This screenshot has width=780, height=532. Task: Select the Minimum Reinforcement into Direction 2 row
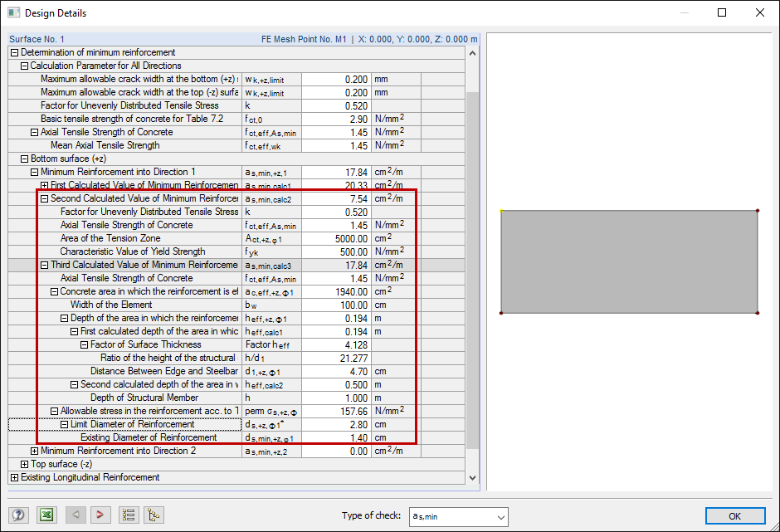coord(133,451)
